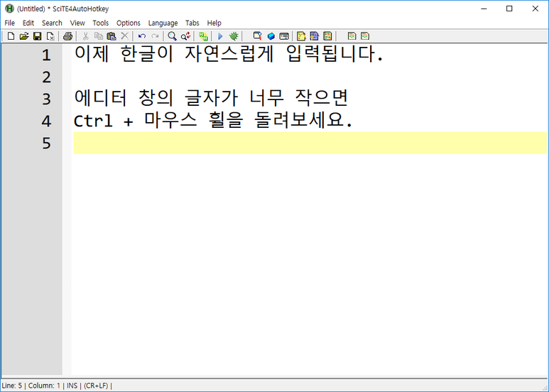Click the text '이제 한글이 자연스럽게 입력됩니다.'

click(x=229, y=54)
